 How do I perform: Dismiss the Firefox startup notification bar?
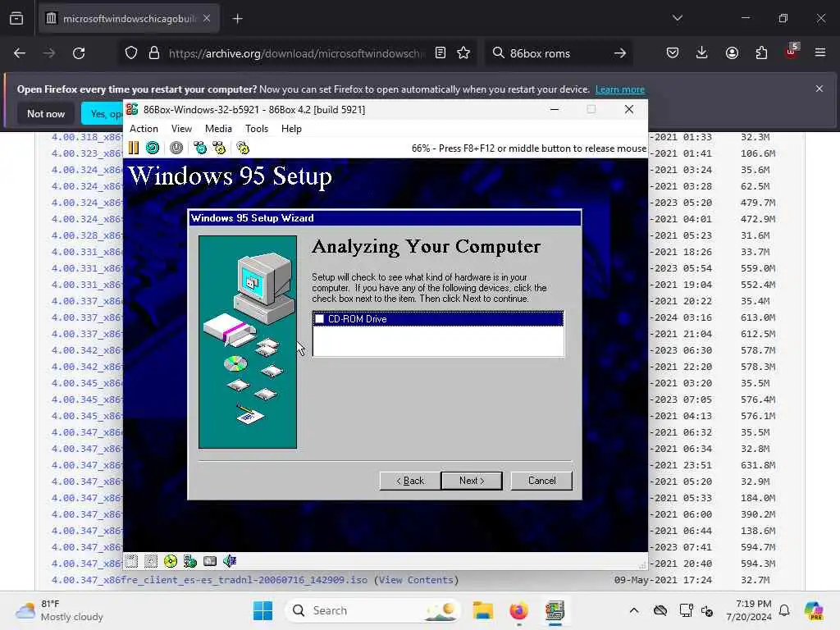819,89
